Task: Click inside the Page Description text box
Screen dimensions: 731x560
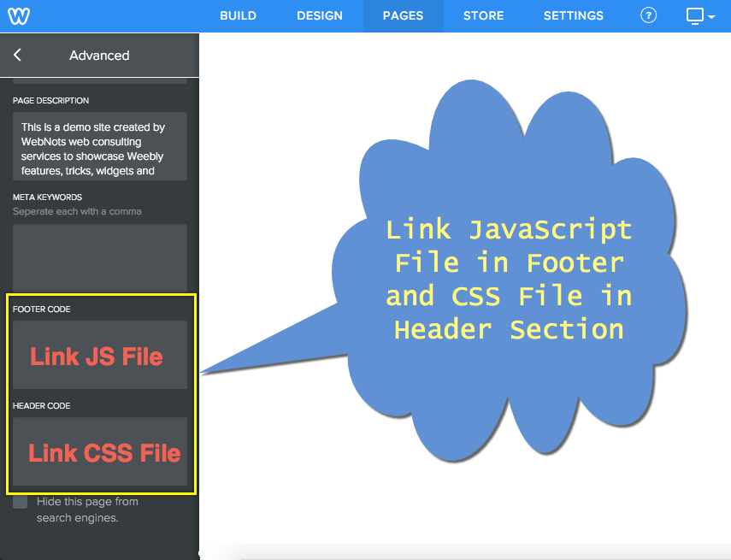Action: (x=99, y=146)
